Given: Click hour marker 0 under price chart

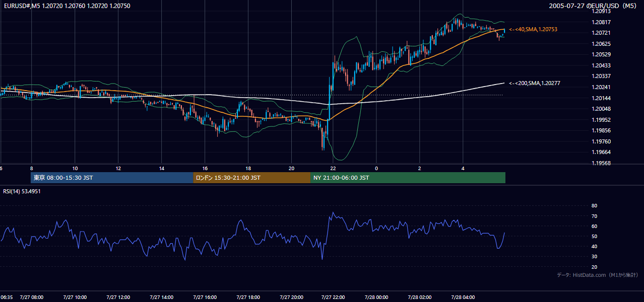Looking at the screenshot, I should 376,168.
